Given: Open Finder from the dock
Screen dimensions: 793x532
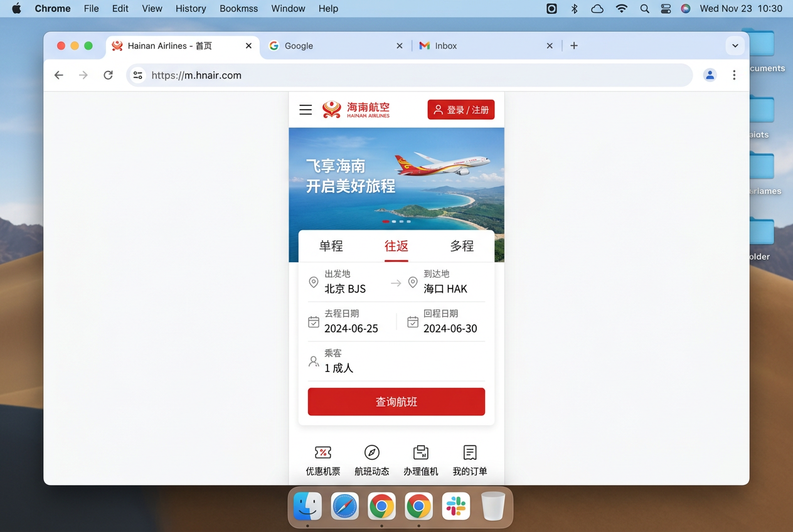Looking at the screenshot, I should 307,506.
